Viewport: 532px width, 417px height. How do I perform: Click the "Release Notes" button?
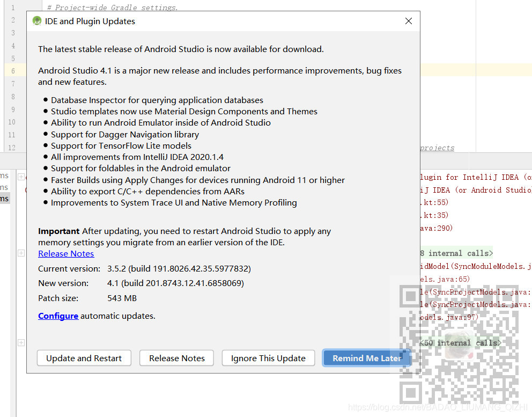click(x=176, y=358)
